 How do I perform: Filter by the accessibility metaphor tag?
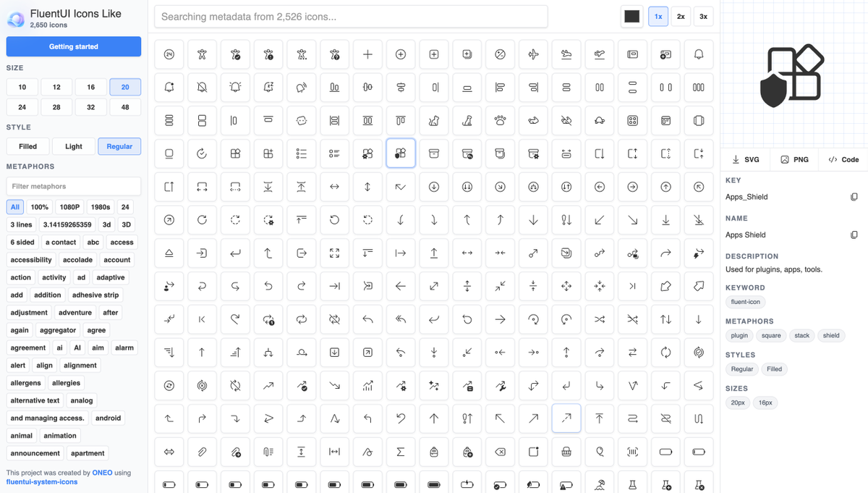click(31, 260)
